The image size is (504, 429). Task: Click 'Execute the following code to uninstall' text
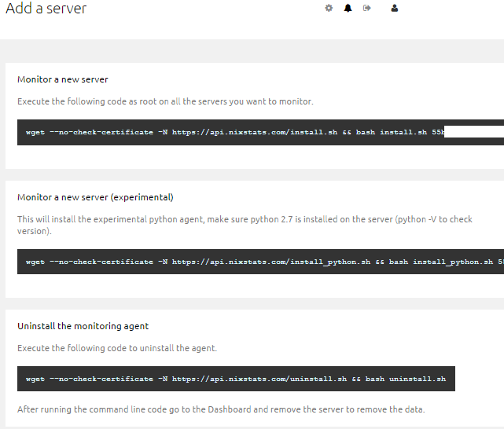(117, 348)
